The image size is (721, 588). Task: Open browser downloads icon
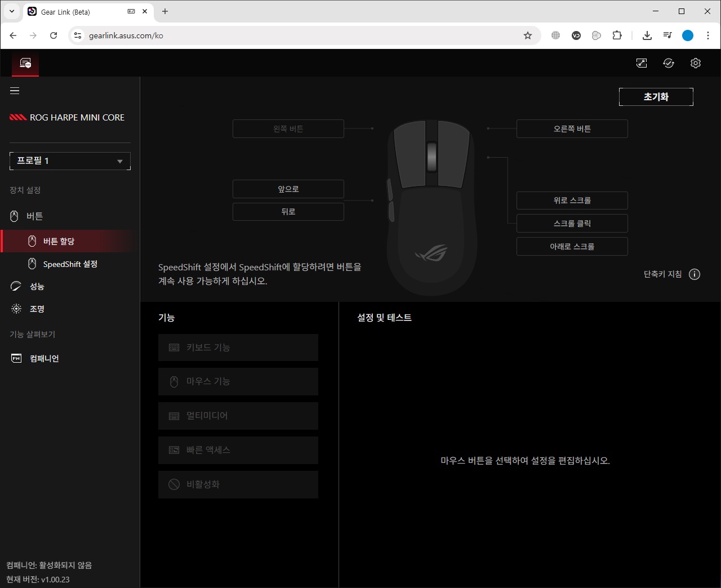tap(647, 35)
